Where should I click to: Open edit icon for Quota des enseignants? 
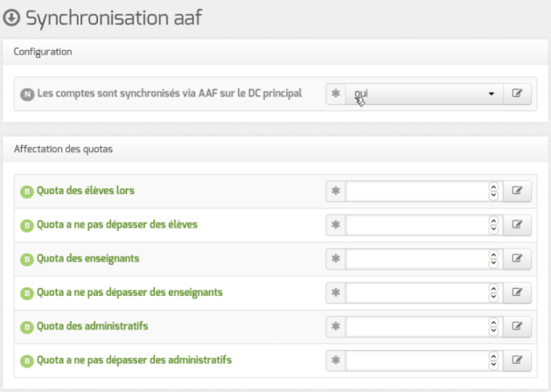(517, 259)
